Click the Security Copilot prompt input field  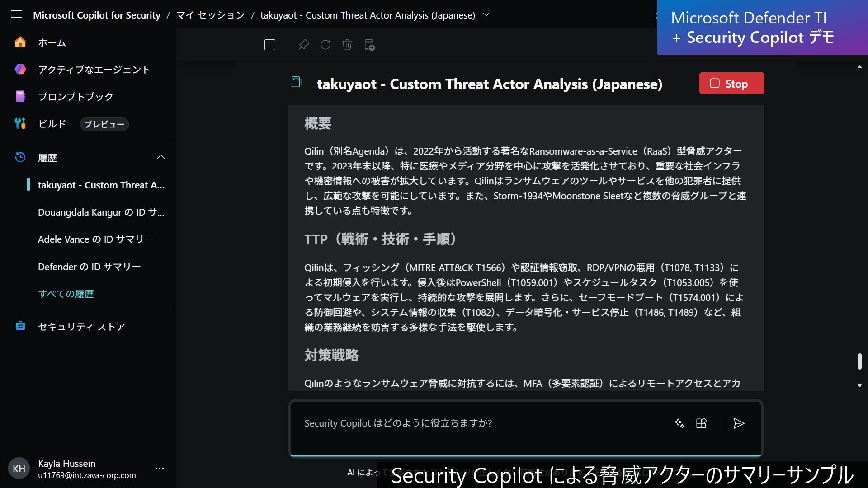[x=479, y=423]
